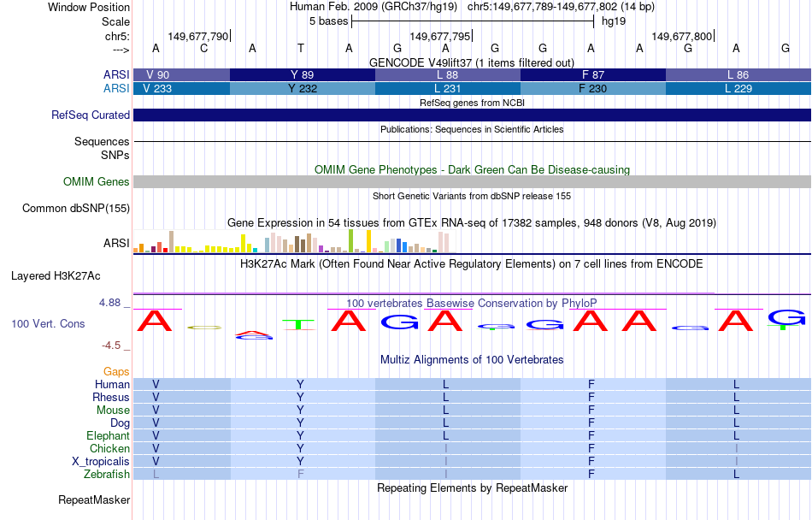Image resolution: width=812 pixels, height=520 pixels.
Task: Click the 4.88 PhyloP upper scale value
Action: pyautogui.click(x=109, y=303)
